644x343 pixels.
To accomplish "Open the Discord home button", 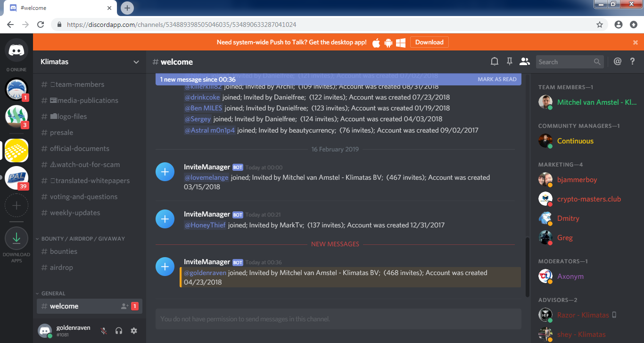I will point(17,50).
